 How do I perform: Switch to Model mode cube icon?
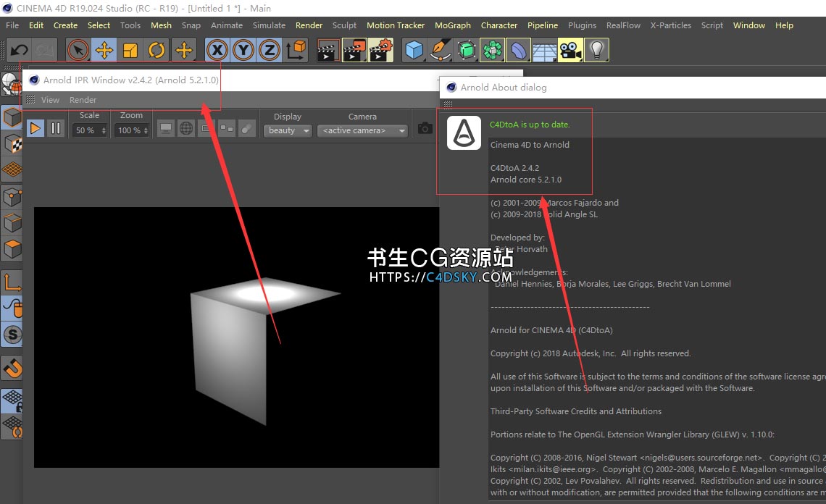click(12, 117)
